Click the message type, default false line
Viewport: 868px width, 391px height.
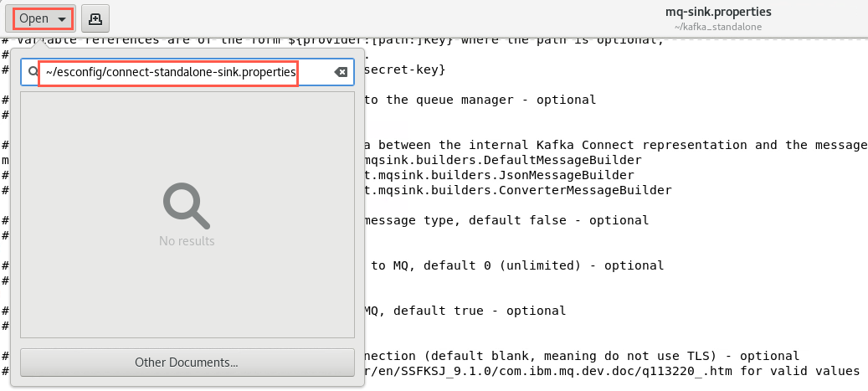pos(506,220)
